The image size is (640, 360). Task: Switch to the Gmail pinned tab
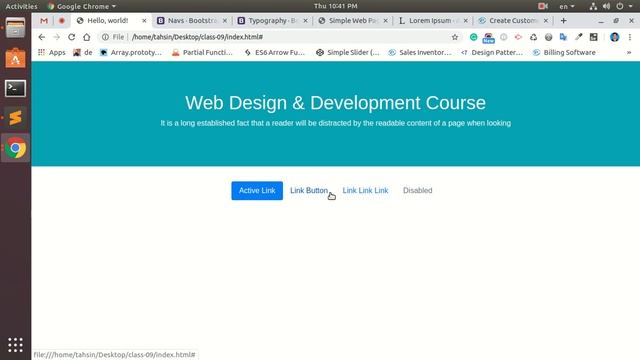[x=44, y=20]
